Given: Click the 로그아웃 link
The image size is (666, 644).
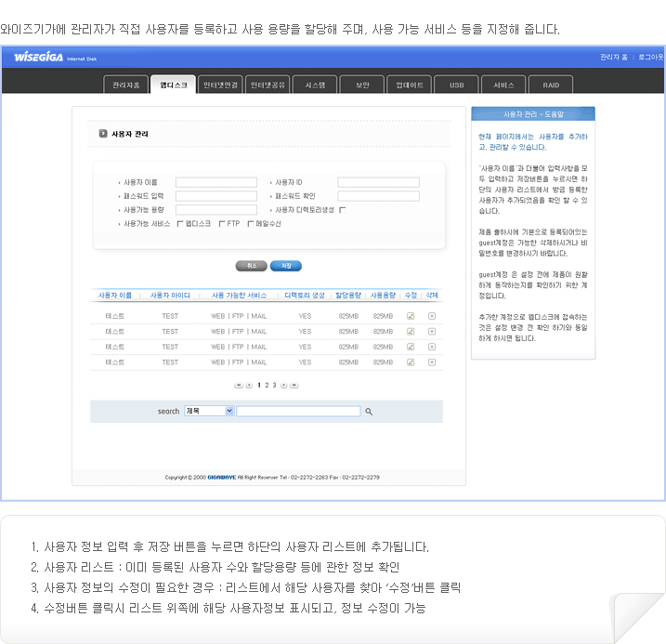Looking at the screenshot, I should pos(650,57).
